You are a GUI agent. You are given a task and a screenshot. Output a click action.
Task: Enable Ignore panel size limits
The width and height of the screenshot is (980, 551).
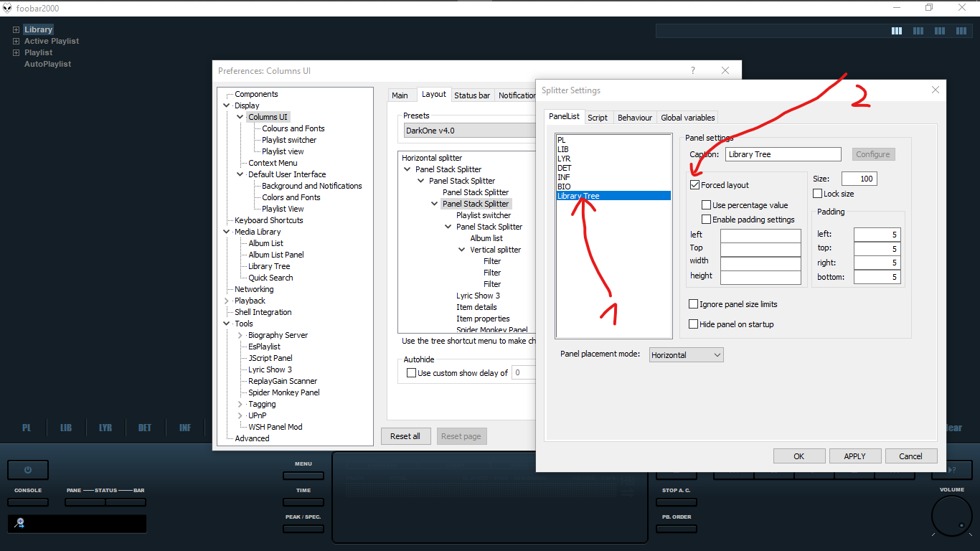(x=693, y=304)
